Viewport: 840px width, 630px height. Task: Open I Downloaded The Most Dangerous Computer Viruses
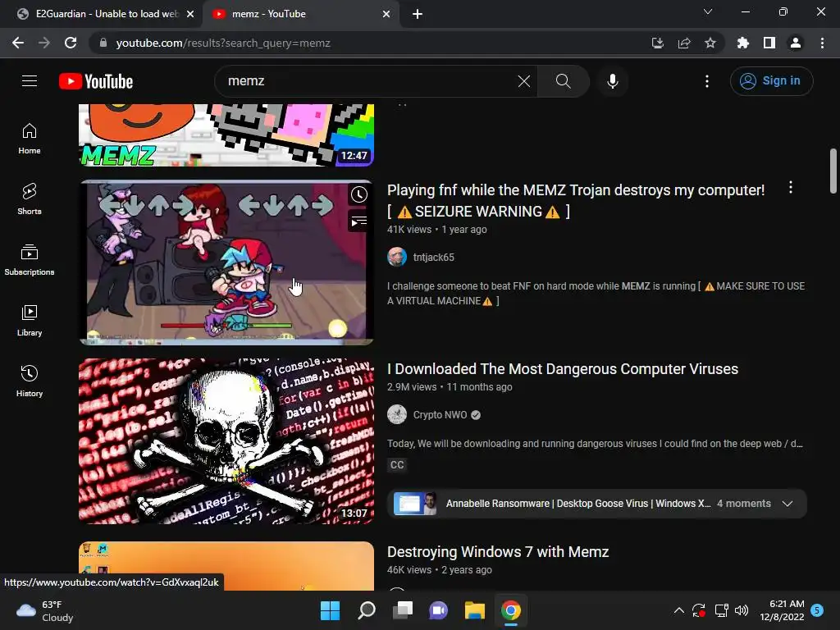click(x=563, y=369)
